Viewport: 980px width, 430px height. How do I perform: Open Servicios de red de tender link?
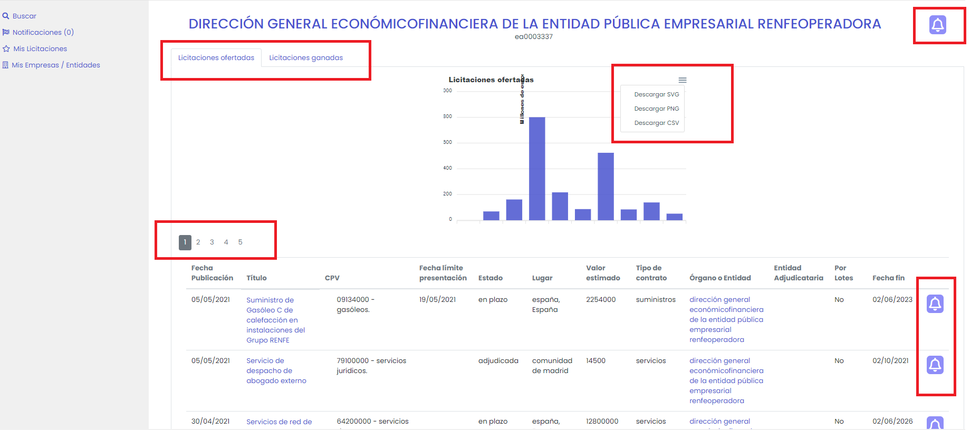pyautogui.click(x=279, y=422)
